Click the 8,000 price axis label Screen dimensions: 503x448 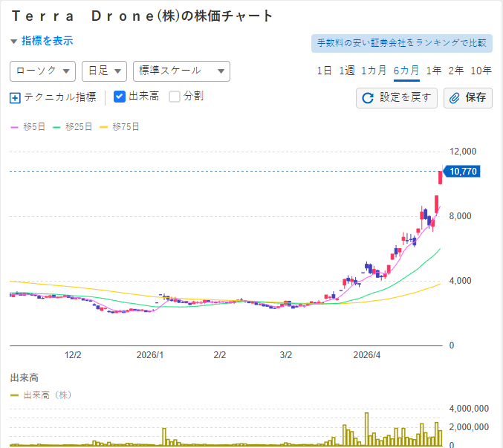pos(460,216)
